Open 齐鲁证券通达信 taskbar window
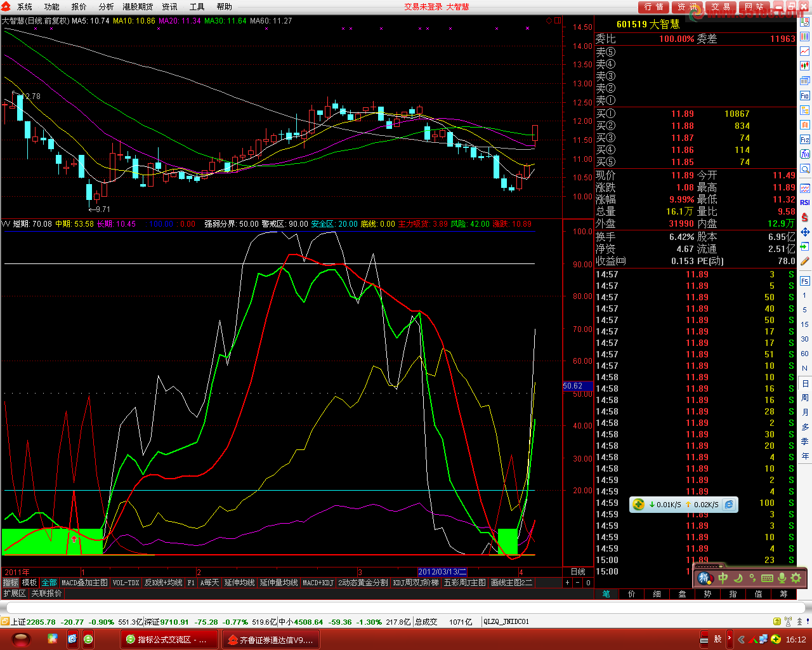Image resolution: width=812 pixels, height=650 pixels. 270,640
